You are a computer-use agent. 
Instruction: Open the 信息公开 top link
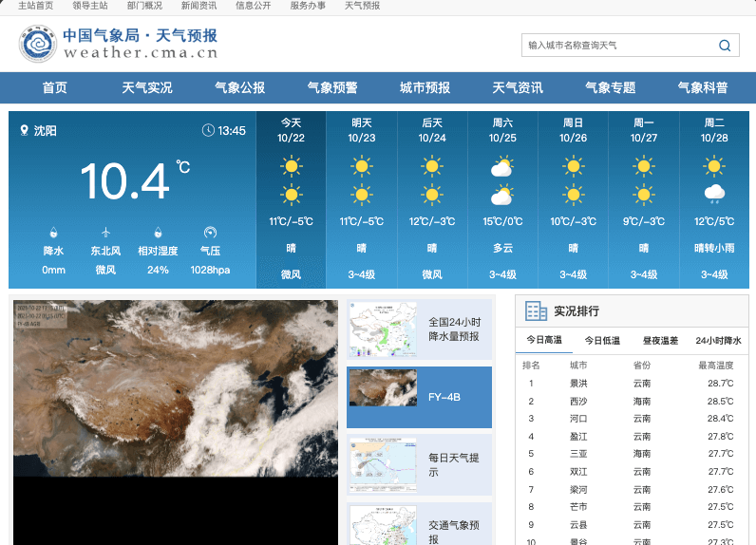[254, 6]
